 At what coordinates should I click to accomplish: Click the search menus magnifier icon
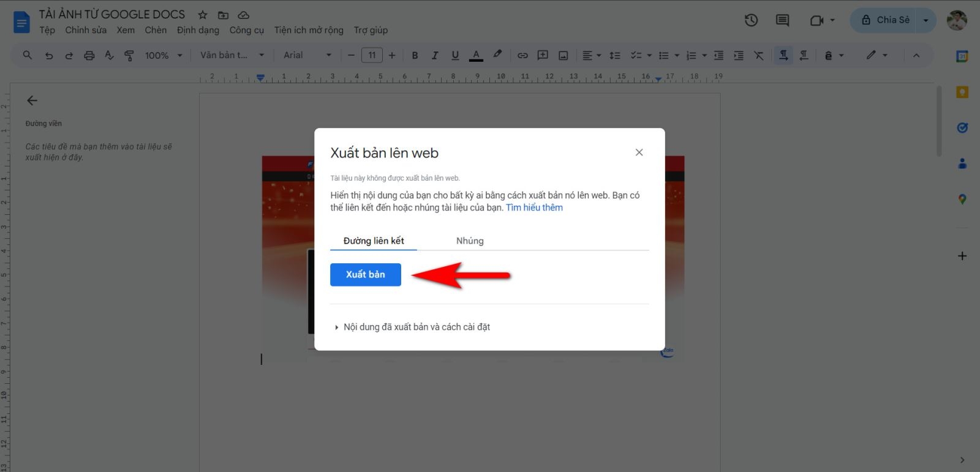click(28, 55)
